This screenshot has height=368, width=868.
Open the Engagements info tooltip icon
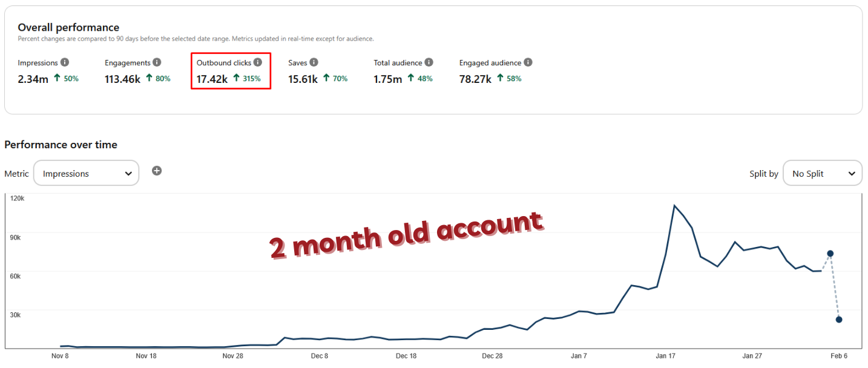157,62
